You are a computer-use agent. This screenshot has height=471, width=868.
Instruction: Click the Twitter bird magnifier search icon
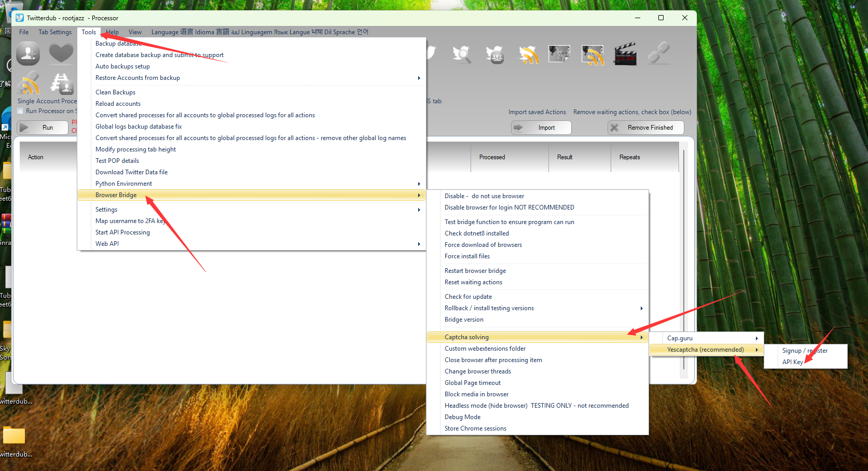pyautogui.click(x=461, y=54)
